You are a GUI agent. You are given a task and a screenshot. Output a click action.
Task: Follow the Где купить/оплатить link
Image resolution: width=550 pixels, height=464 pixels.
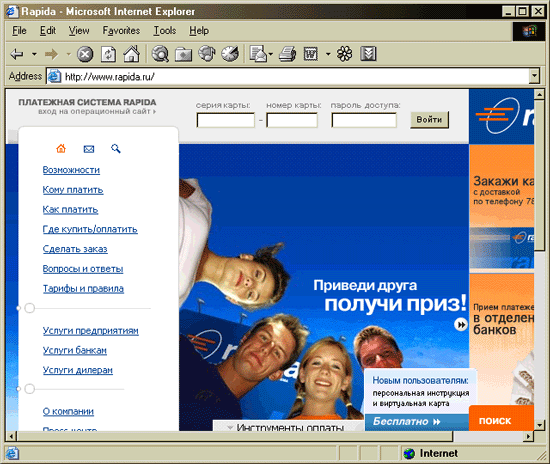coord(90,229)
